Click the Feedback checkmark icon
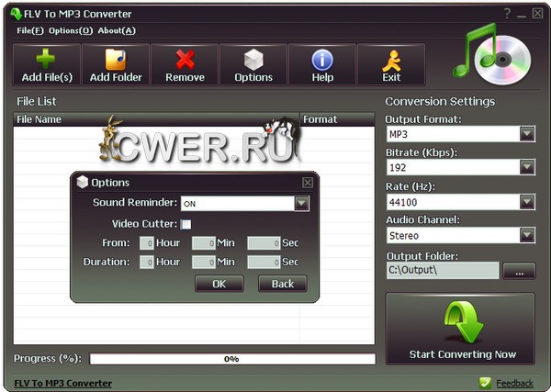 coord(485,383)
